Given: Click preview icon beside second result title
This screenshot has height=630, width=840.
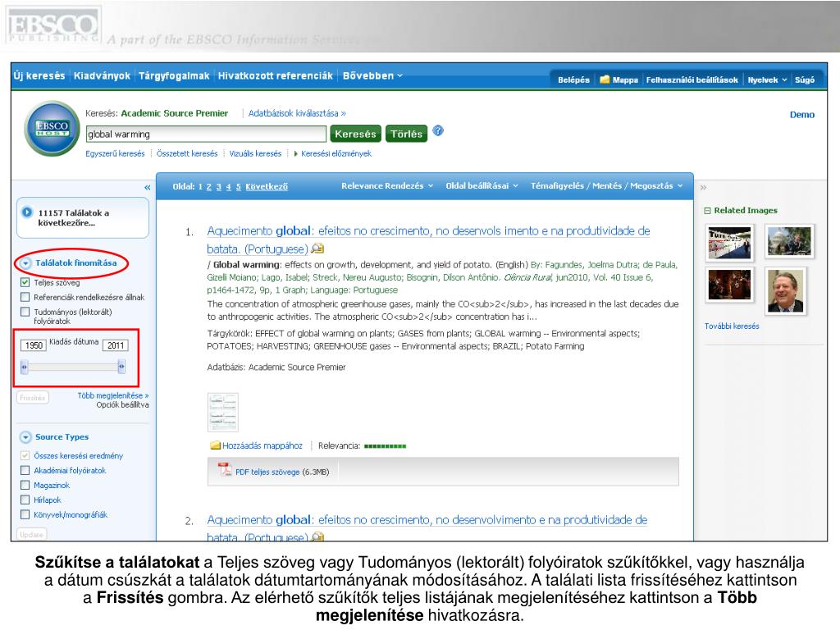Looking at the screenshot, I should click(317, 536).
